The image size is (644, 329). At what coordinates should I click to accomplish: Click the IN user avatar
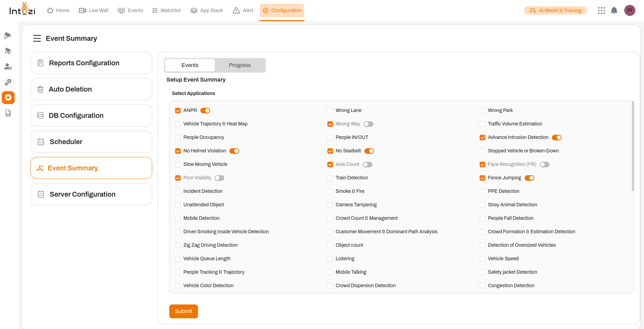coord(629,10)
